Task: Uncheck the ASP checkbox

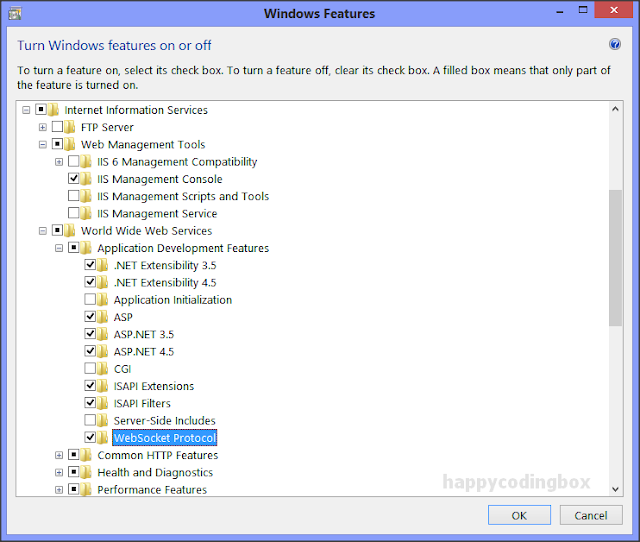Action: 90,316
